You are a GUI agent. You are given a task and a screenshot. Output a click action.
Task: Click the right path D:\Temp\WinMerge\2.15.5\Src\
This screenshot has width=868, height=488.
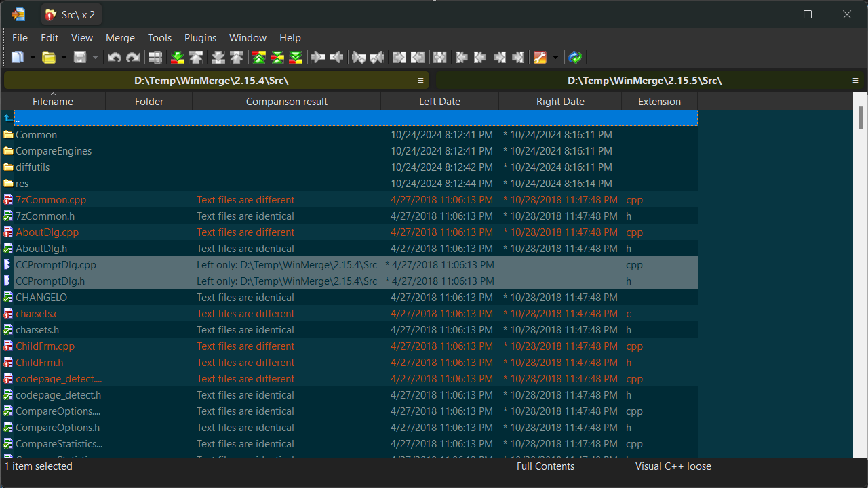point(644,81)
